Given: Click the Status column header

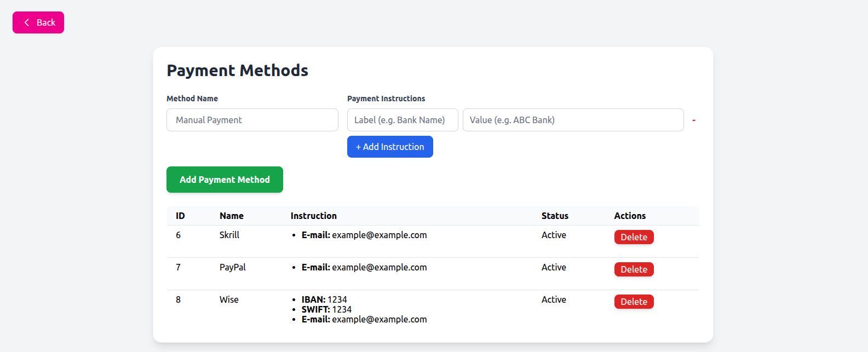Looking at the screenshot, I should tap(555, 216).
